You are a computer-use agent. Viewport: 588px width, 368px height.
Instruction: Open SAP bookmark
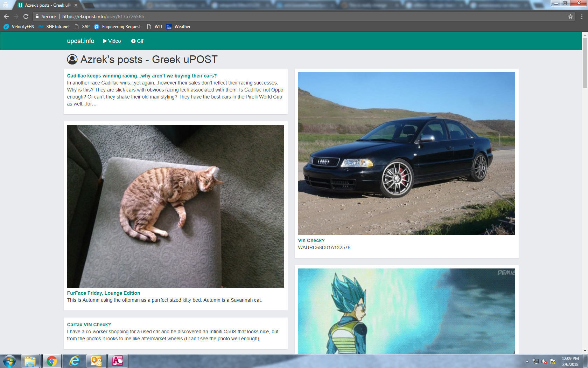tap(82, 27)
